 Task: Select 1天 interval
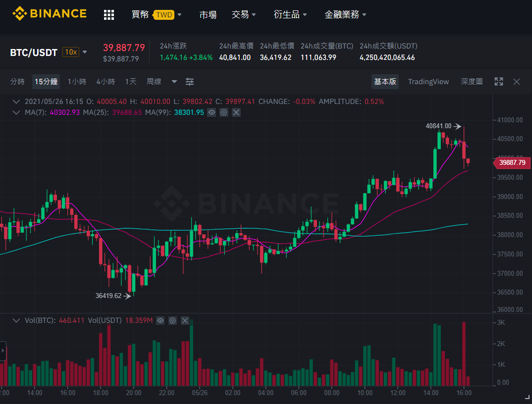click(131, 82)
